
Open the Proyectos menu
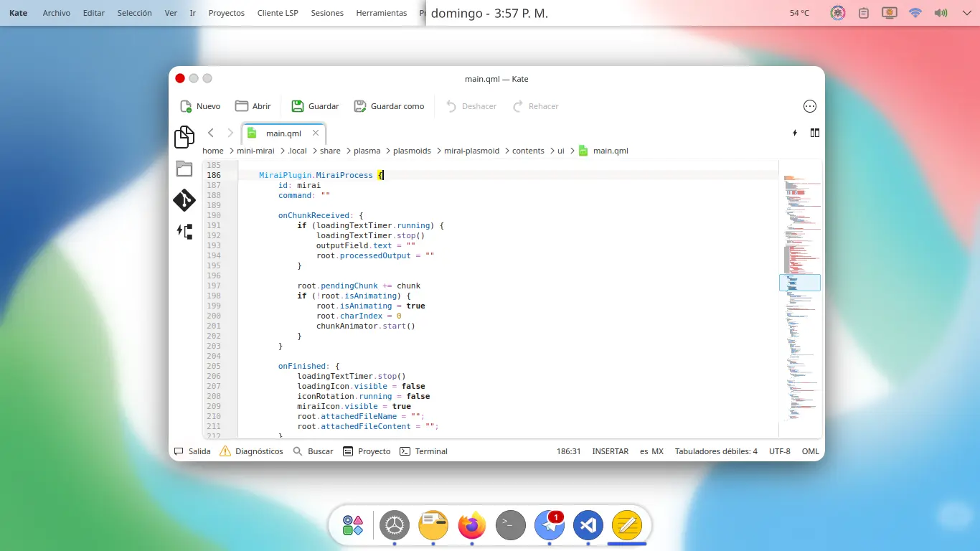point(227,13)
